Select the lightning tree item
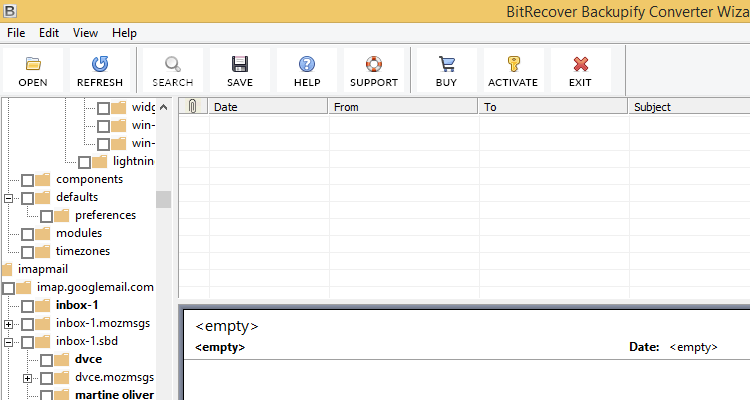Image resolution: width=750 pixels, height=400 pixels. pyautogui.click(x=133, y=161)
